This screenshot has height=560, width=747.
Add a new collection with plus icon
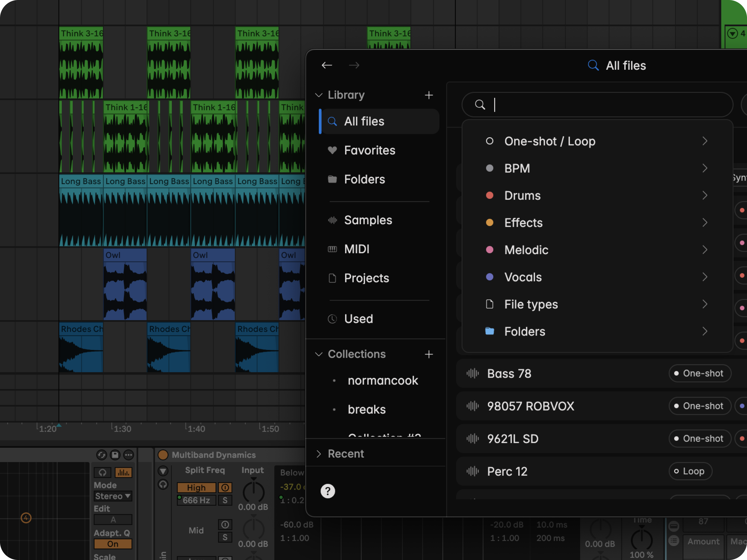pyautogui.click(x=429, y=354)
